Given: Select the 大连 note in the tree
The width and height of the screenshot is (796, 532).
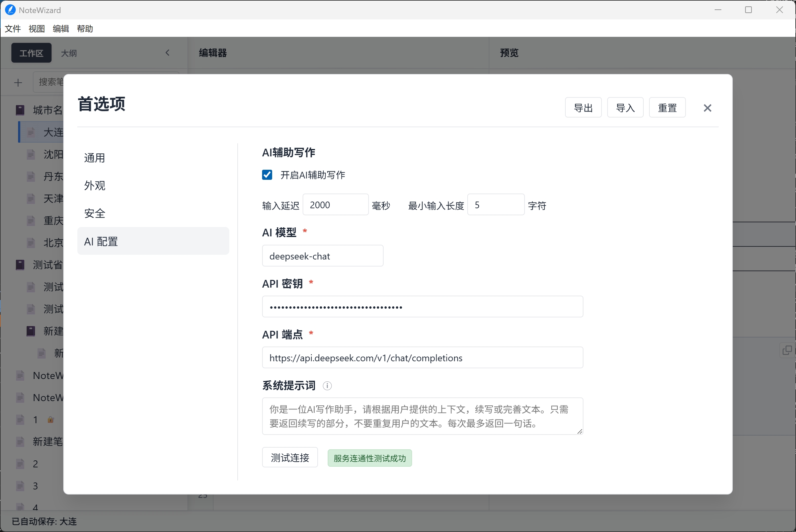Looking at the screenshot, I should 41,132.
